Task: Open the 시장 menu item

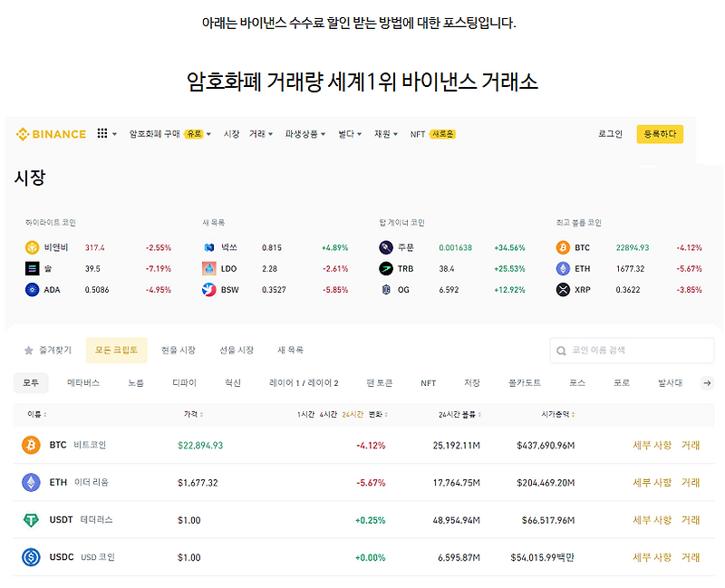Action: point(231,134)
